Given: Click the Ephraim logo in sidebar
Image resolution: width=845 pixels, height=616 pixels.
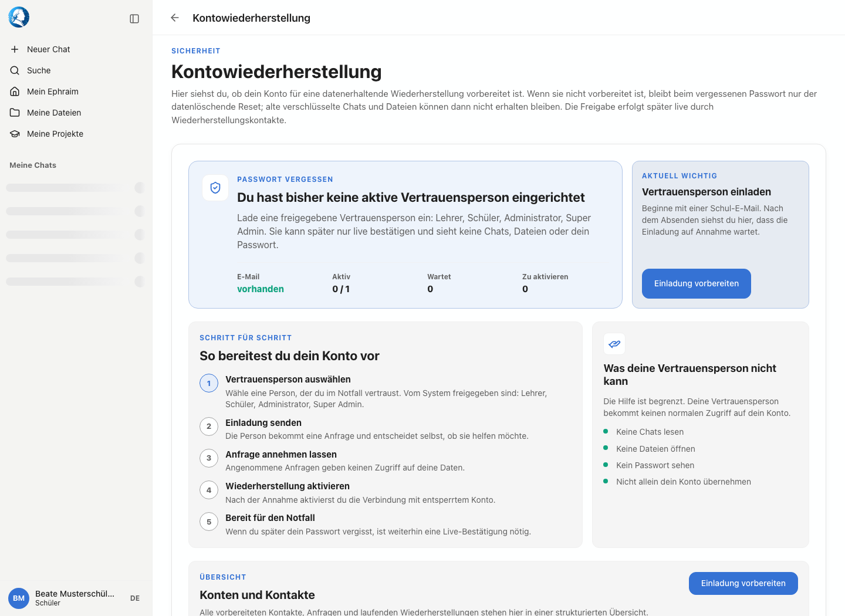Looking at the screenshot, I should point(19,18).
